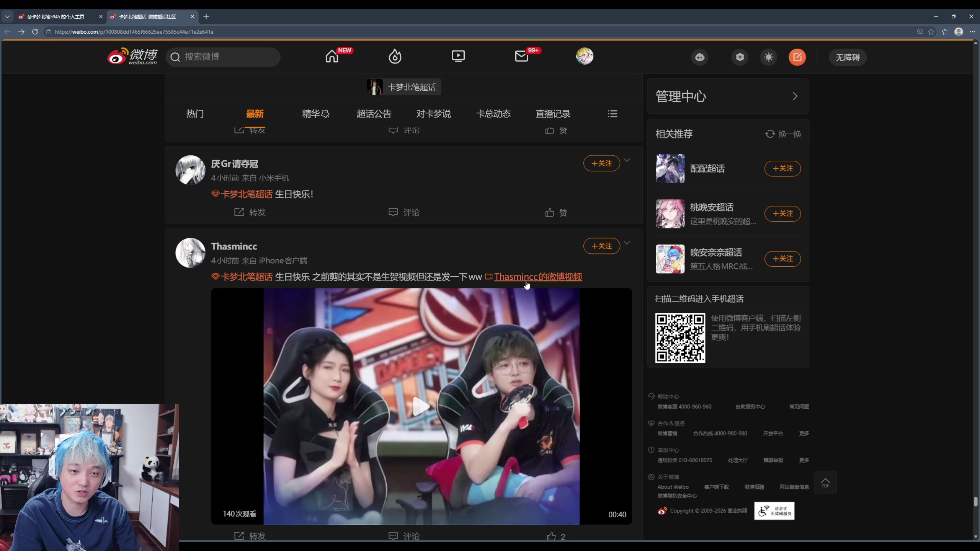
Task: Expand options chevron on Thasmincc post
Action: [627, 243]
